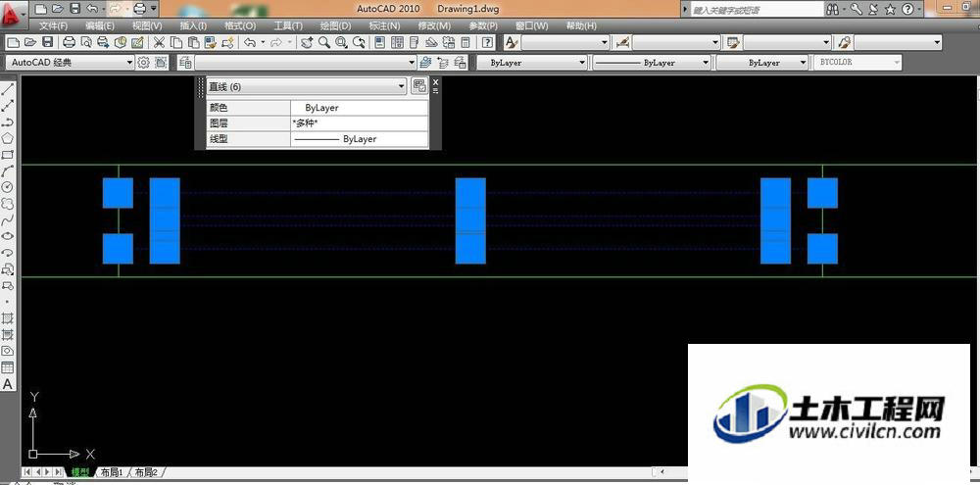Open the dimension style dropdown
980x485 pixels.
pyautogui.click(x=676, y=42)
